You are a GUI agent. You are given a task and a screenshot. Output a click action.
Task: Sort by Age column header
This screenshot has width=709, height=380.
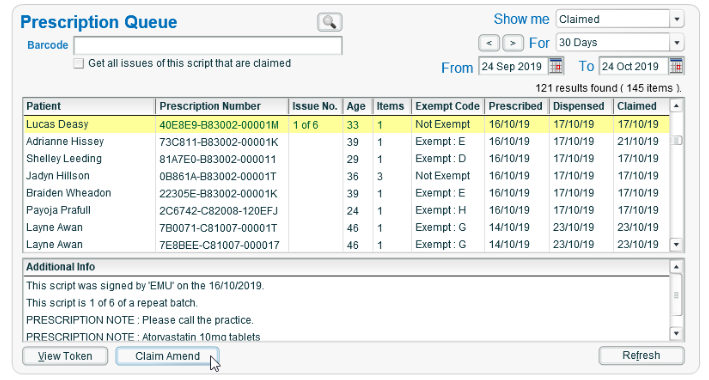[x=358, y=106]
